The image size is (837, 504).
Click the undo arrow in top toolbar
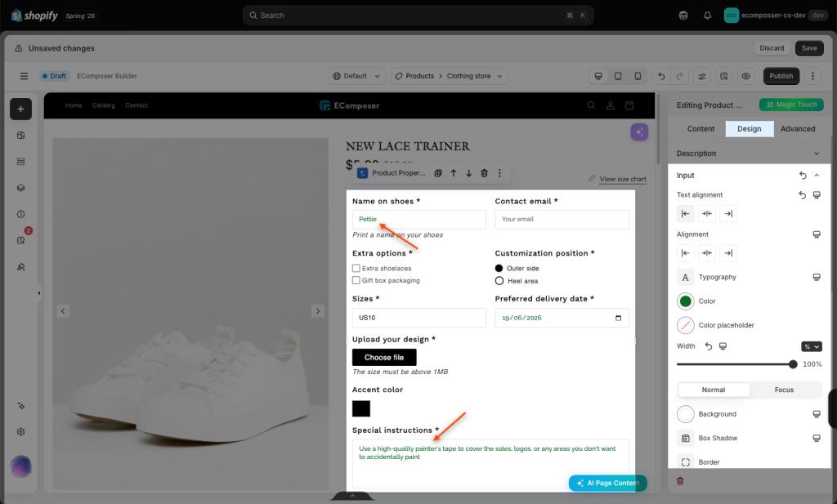coord(661,76)
